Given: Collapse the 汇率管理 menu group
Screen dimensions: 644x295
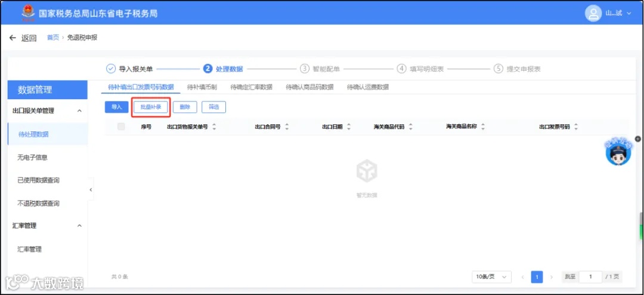Looking at the screenshot, I should pyautogui.click(x=80, y=226).
